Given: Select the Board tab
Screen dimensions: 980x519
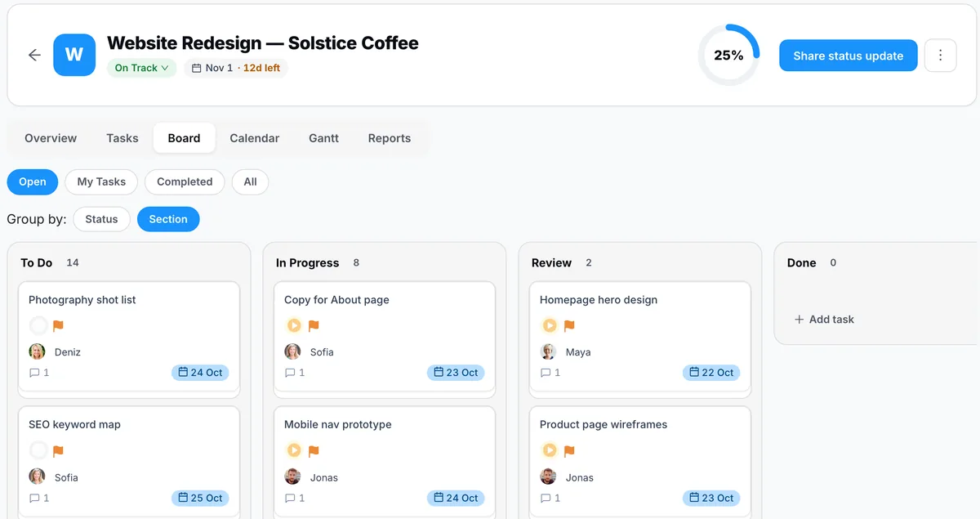Looking at the screenshot, I should (x=184, y=138).
